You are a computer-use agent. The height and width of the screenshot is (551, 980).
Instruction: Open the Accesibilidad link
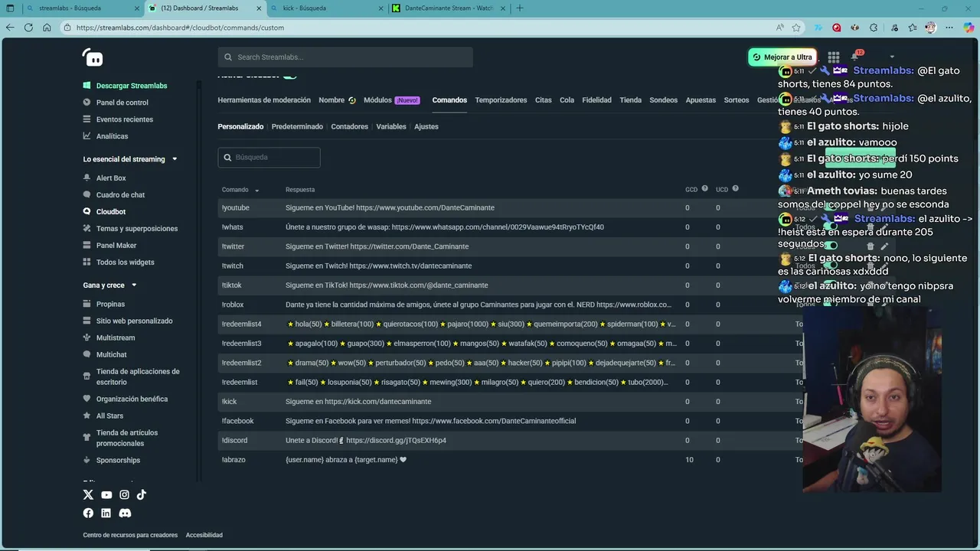point(204,535)
